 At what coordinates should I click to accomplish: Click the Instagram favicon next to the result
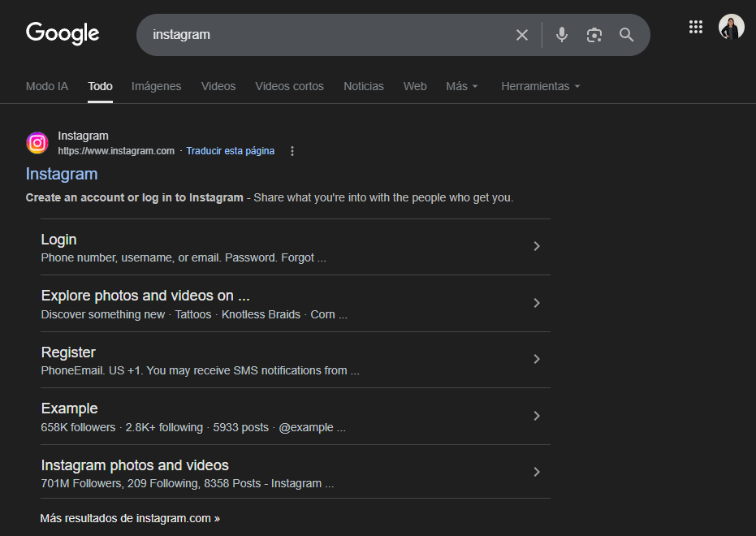click(x=37, y=142)
